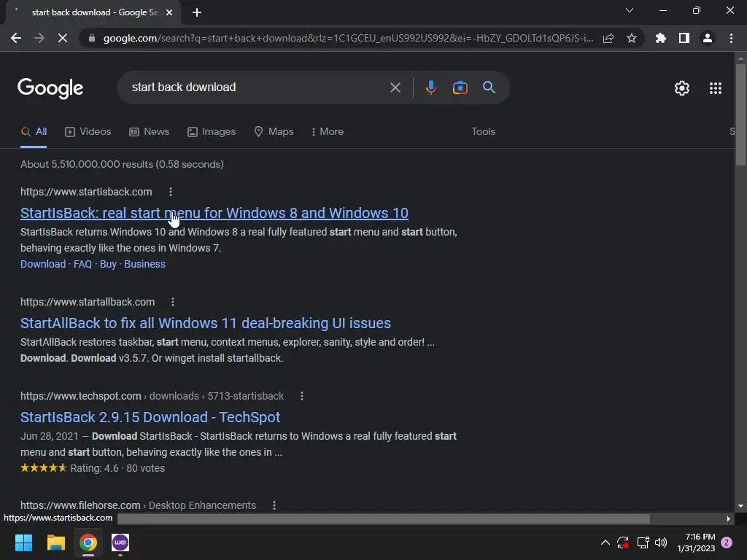This screenshot has height=560, width=747.
Task: Open search Tools options
Action: tap(483, 132)
